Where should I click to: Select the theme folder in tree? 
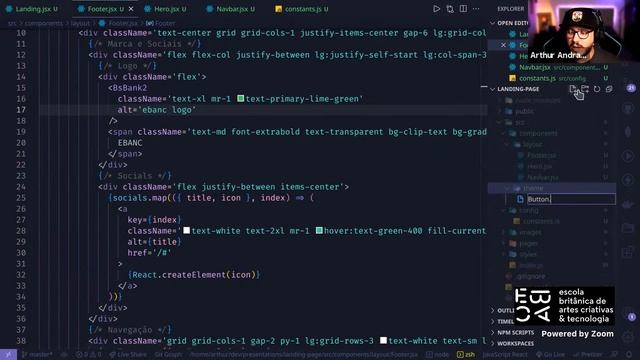click(551, 188)
